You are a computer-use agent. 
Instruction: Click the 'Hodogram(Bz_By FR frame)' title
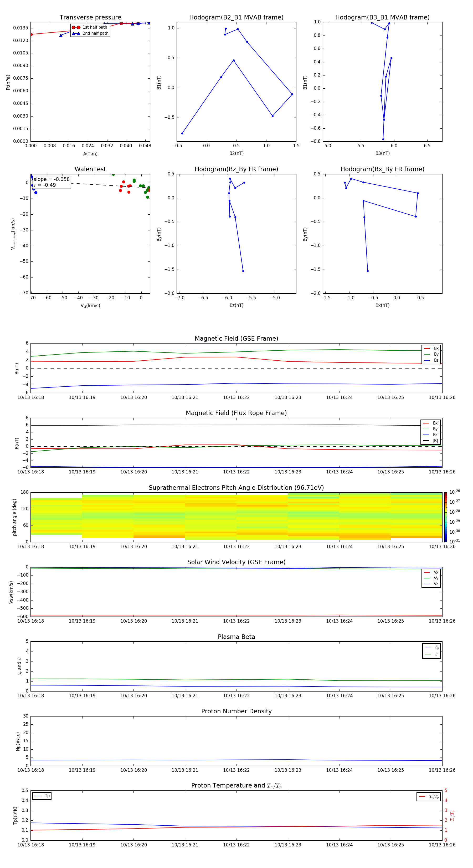[236, 169]
